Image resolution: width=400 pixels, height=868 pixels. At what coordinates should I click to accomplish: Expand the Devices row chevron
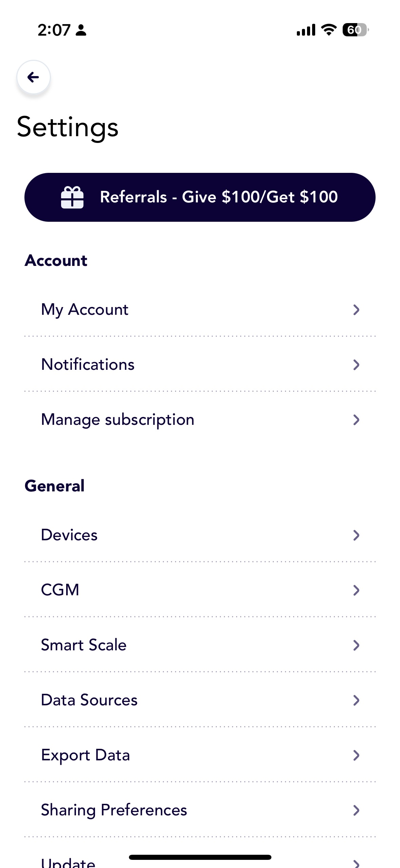pos(356,535)
